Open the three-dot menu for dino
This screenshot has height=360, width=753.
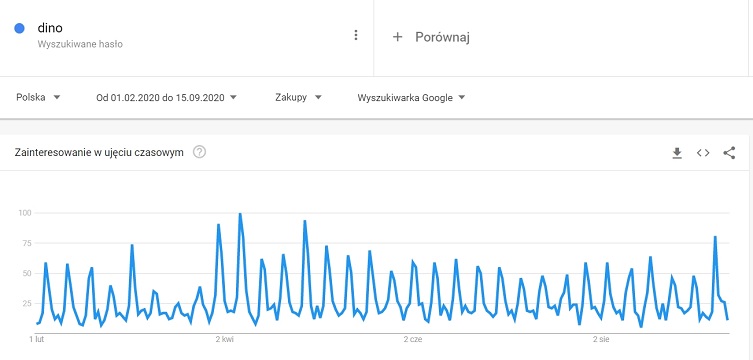tap(355, 35)
